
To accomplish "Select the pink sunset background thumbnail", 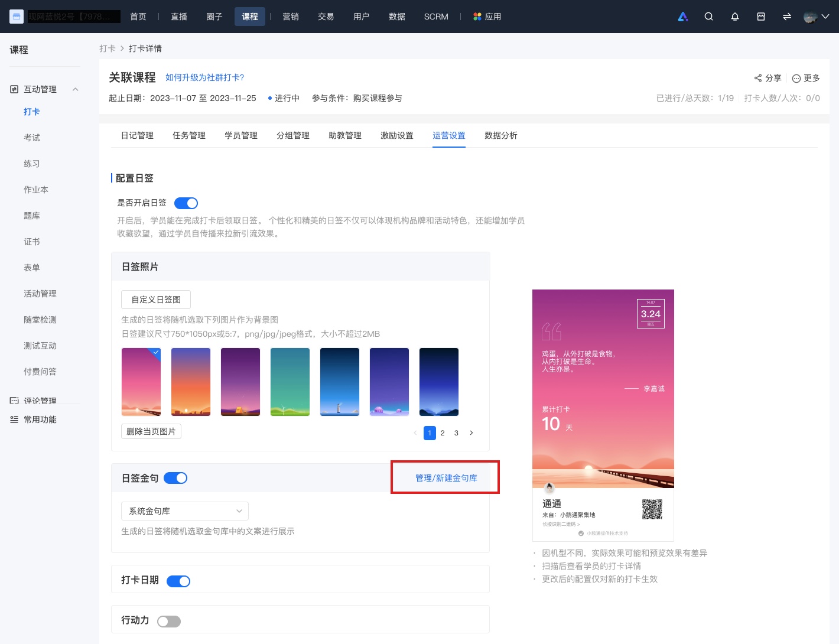I will click(141, 382).
